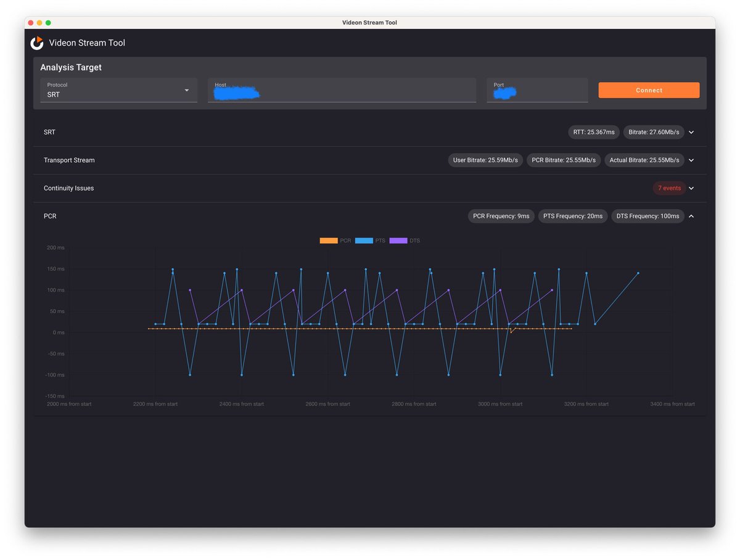Click the RTT: 25.367ms chip
This screenshot has height=560, width=740.
594,132
